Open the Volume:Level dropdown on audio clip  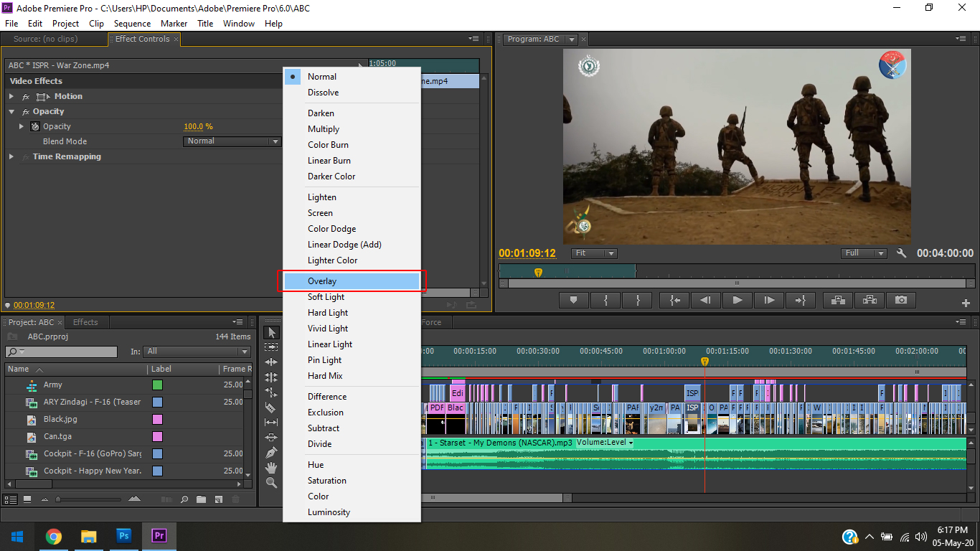tap(606, 443)
